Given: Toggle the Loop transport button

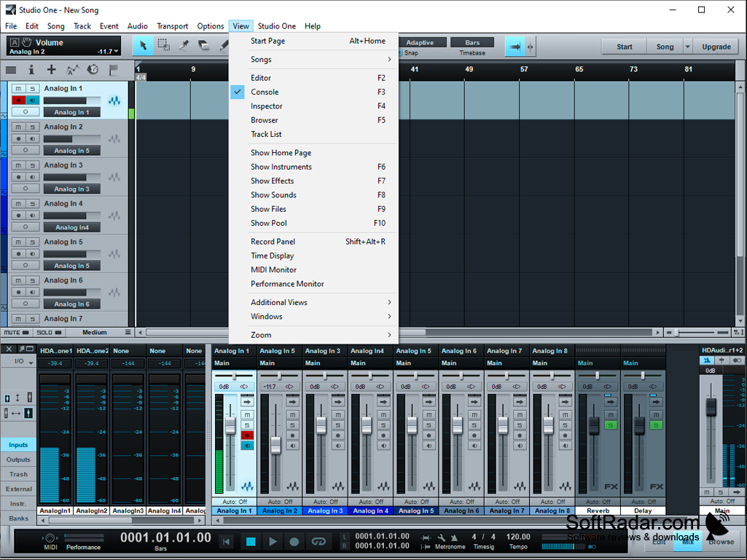Looking at the screenshot, I should [318, 541].
